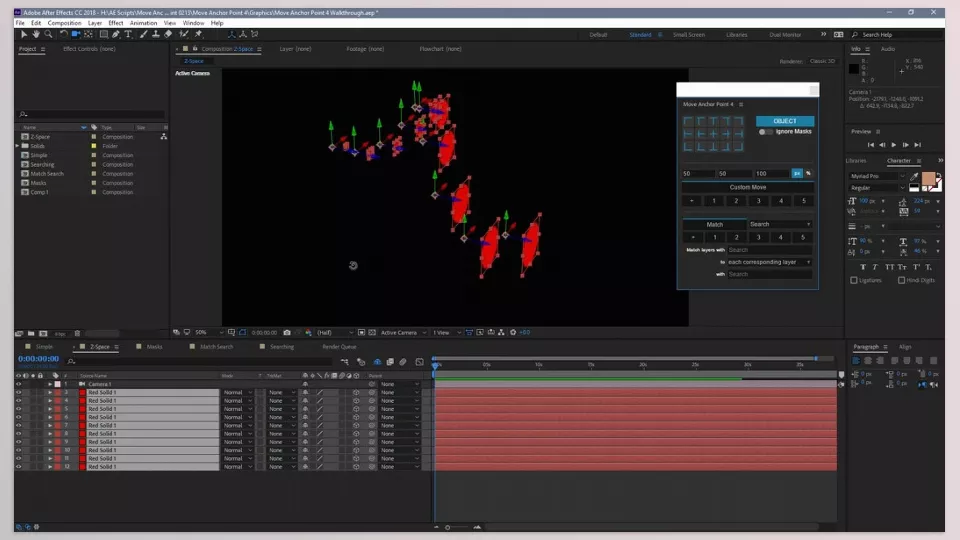Switch to the Masks timeline tab
The image size is (960, 540).
tap(154, 347)
